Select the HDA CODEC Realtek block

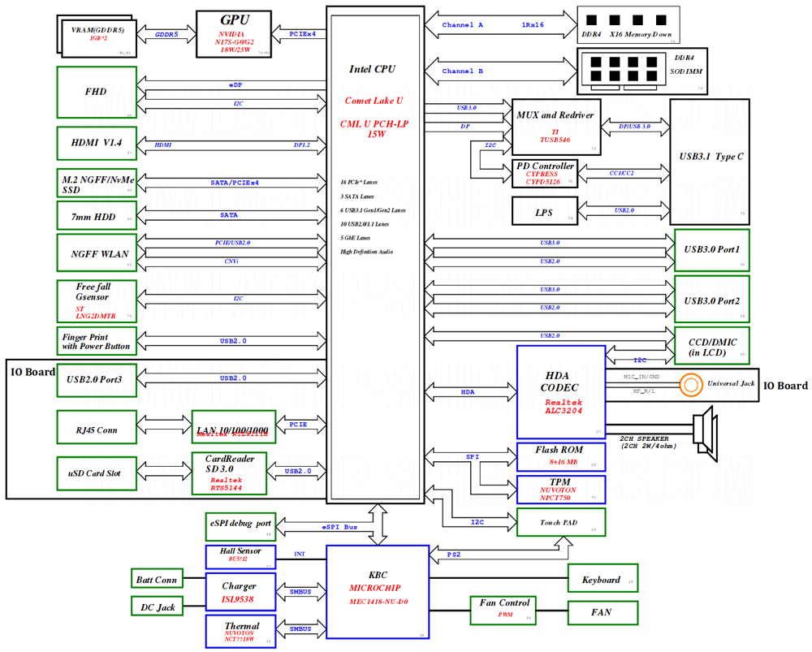click(x=561, y=392)
